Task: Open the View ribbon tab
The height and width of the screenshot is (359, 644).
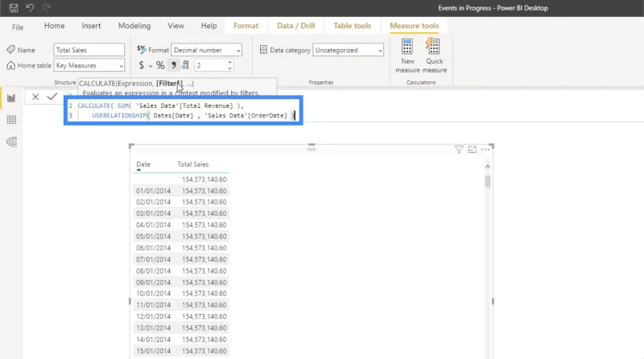Action: point(175,26)
